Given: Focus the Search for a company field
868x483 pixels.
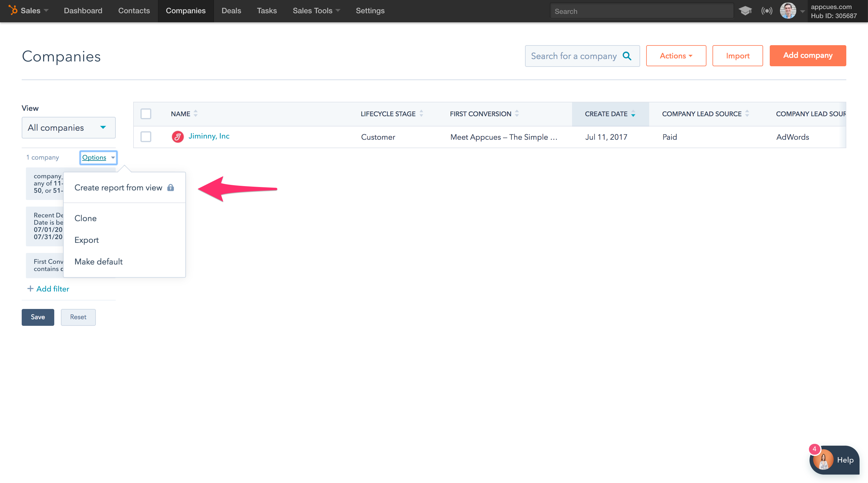Looking at the screenshot, I should click(x=582, y=56).
